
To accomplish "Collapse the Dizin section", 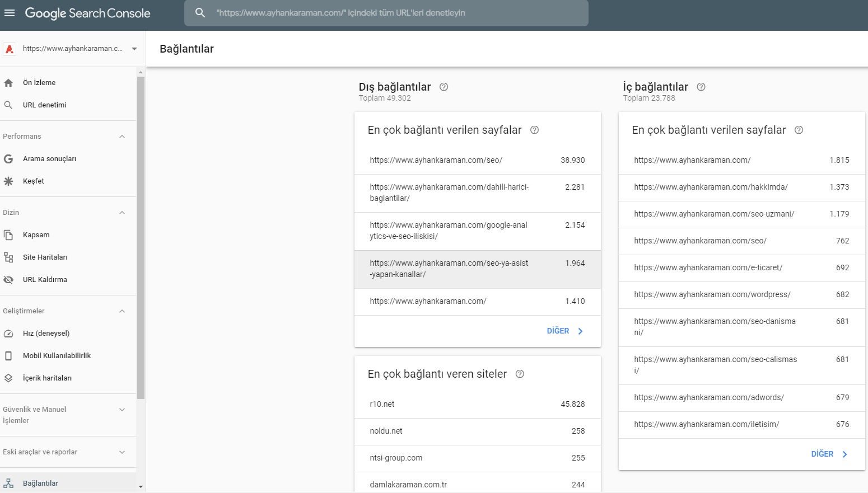I will [122, 213].
